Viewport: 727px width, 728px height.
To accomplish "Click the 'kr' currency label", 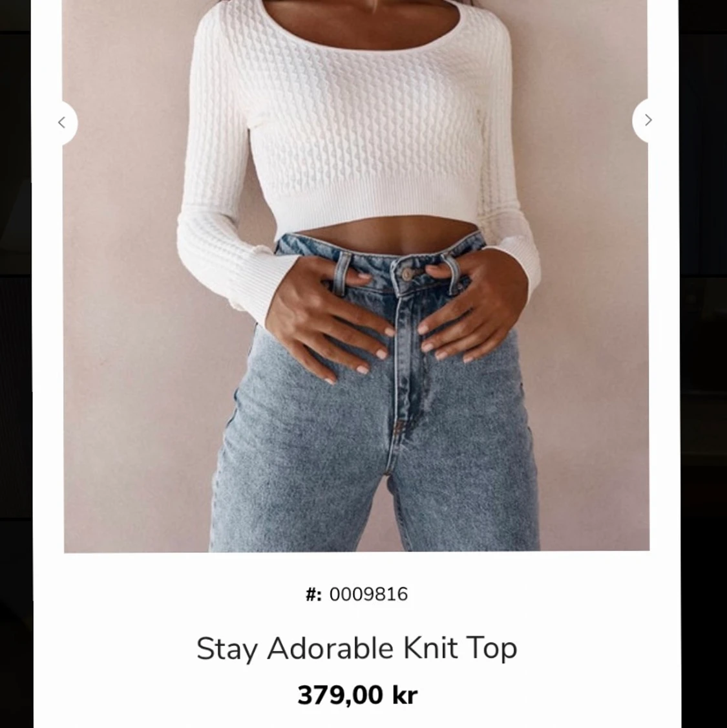I will pos(405,695).
